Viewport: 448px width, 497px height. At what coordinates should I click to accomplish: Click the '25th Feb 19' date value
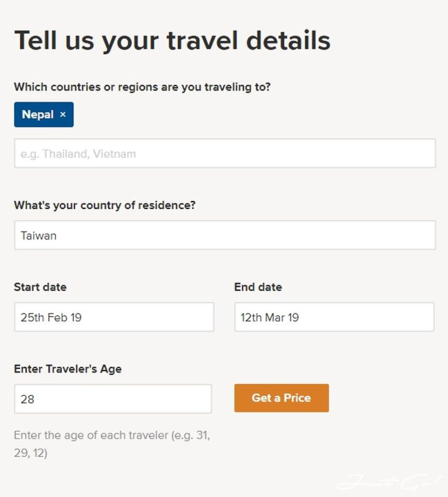click(51, 317)
